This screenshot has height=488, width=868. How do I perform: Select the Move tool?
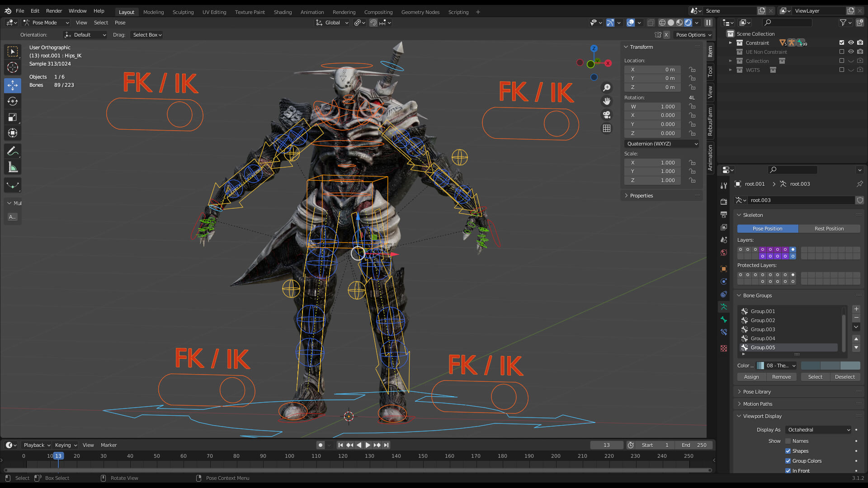pyautogui.click(x=13, y=85)
